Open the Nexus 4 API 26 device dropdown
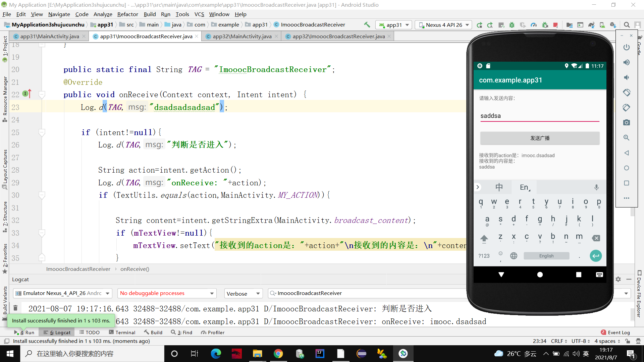644x362 pixels. click(443, 25)
